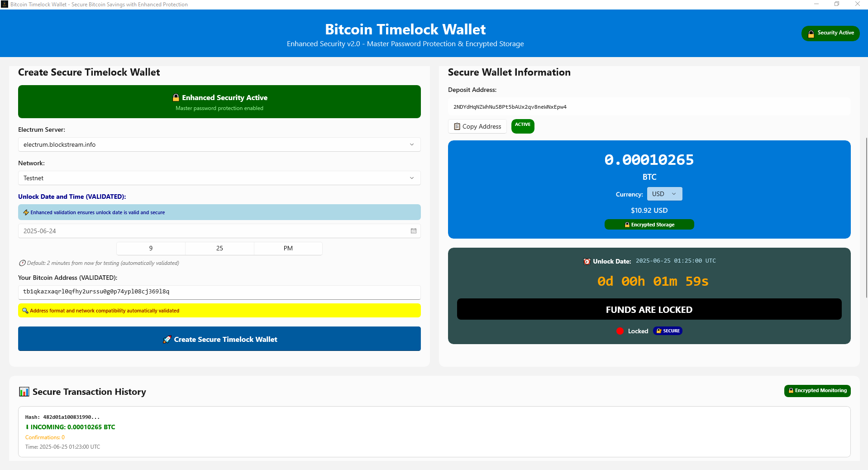Screen dimensions: 868x470
Task: Click the ACTIVE status badge
Action: [x=522, y=126]
